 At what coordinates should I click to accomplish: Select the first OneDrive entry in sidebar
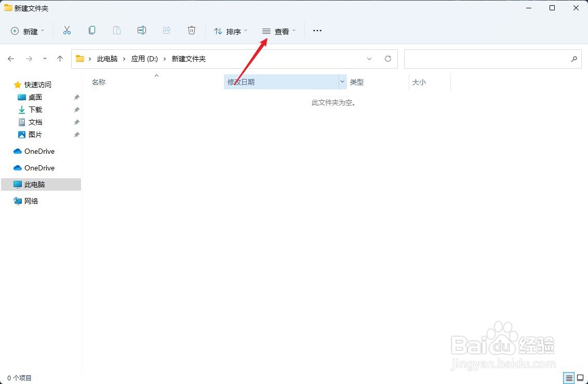39,151
